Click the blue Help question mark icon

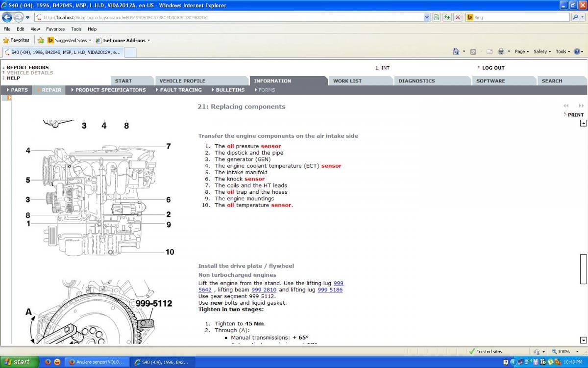tap(577, 52)
